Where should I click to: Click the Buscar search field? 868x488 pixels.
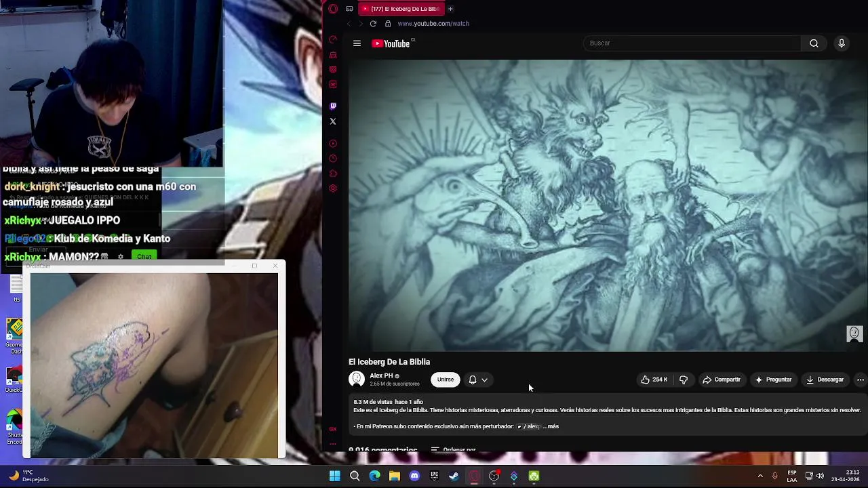pos(692,43)
